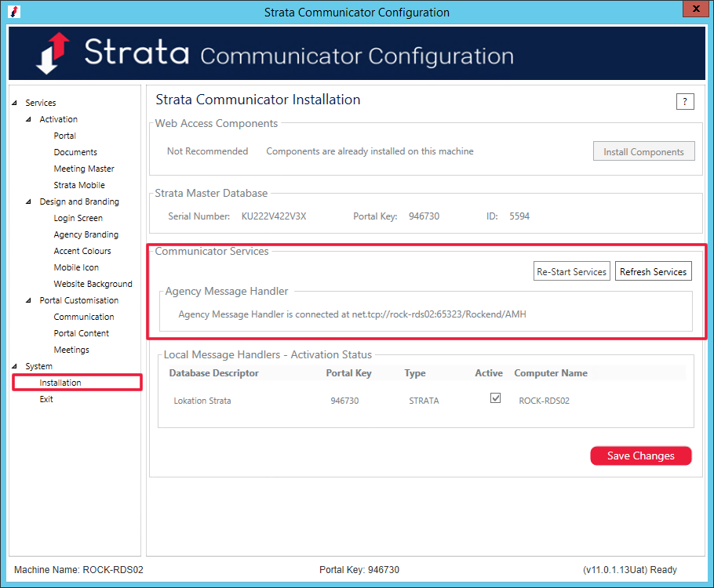Select the Meeting Master item

coord(84,169)
